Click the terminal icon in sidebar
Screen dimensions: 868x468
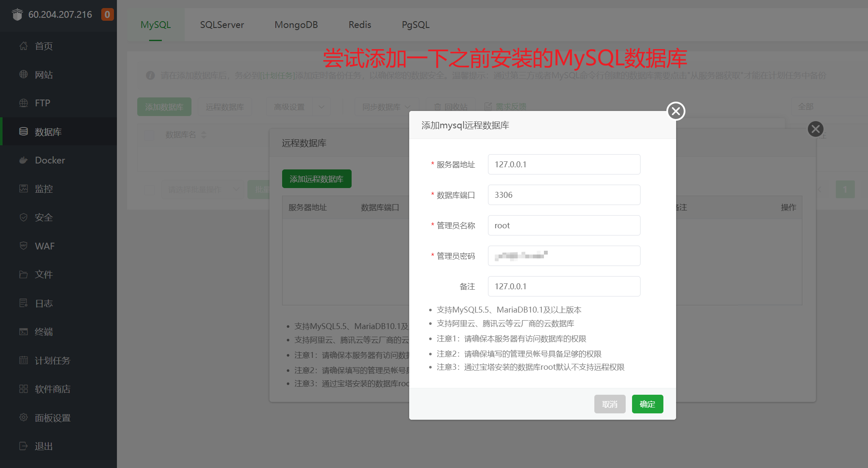pos(24,332)
